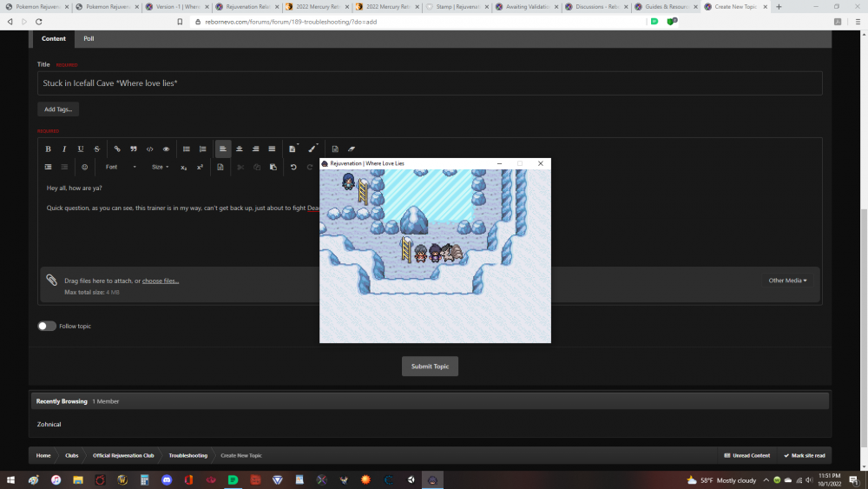Toggle italic formatting in editor
Screen dimensions: 868x489
[x=64, y=149]
